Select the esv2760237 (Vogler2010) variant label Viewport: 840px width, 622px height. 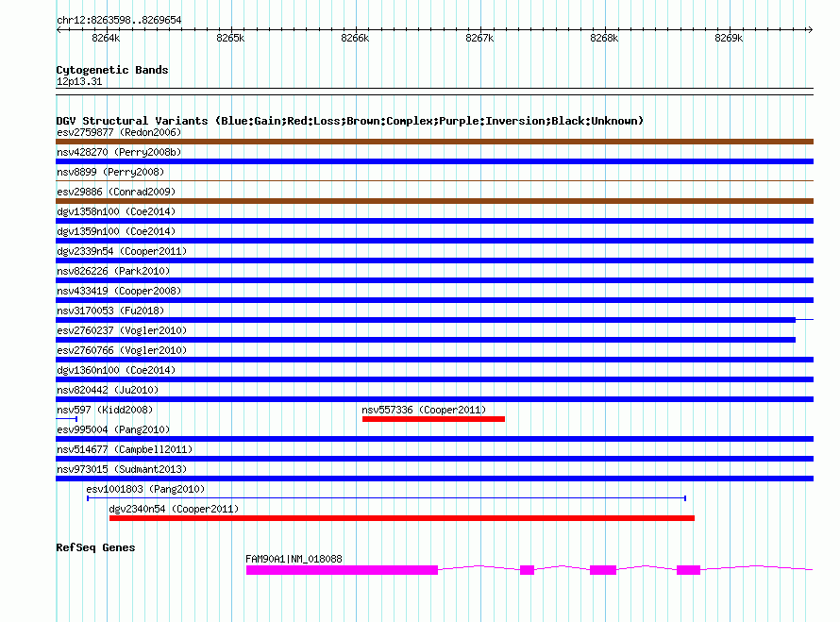click(122, 330)
